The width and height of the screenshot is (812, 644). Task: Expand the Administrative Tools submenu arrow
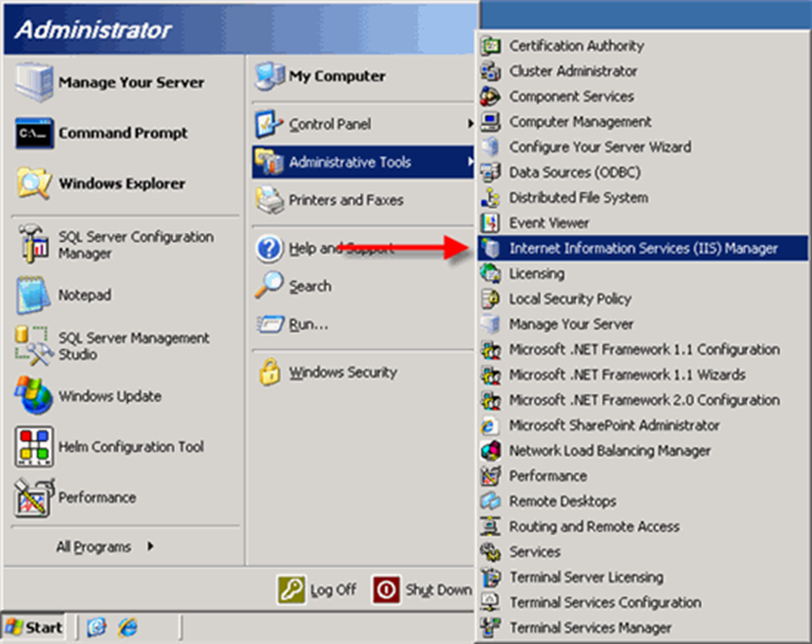[470, 163]
